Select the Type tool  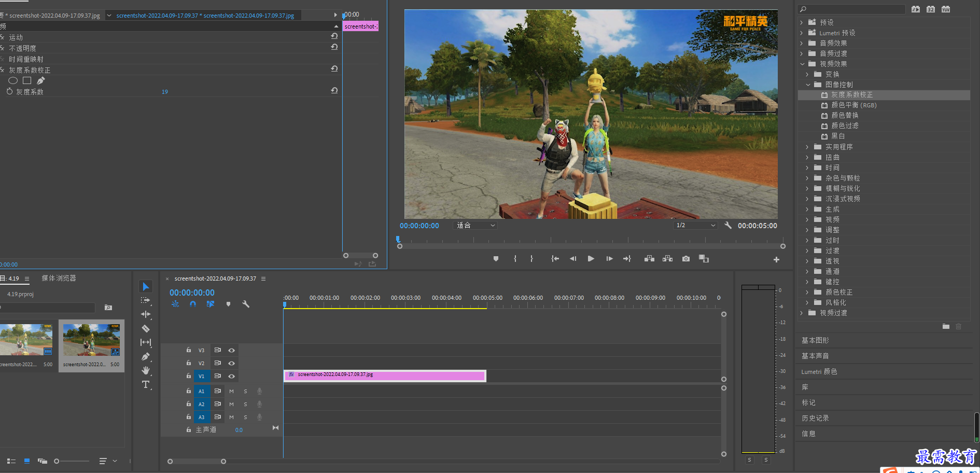point(146,384)
